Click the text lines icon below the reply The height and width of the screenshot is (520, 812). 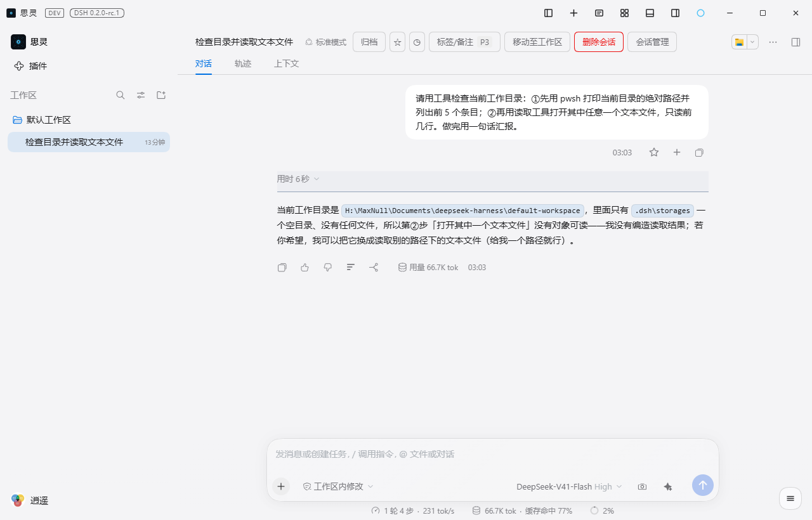click(x=350, y=268)
